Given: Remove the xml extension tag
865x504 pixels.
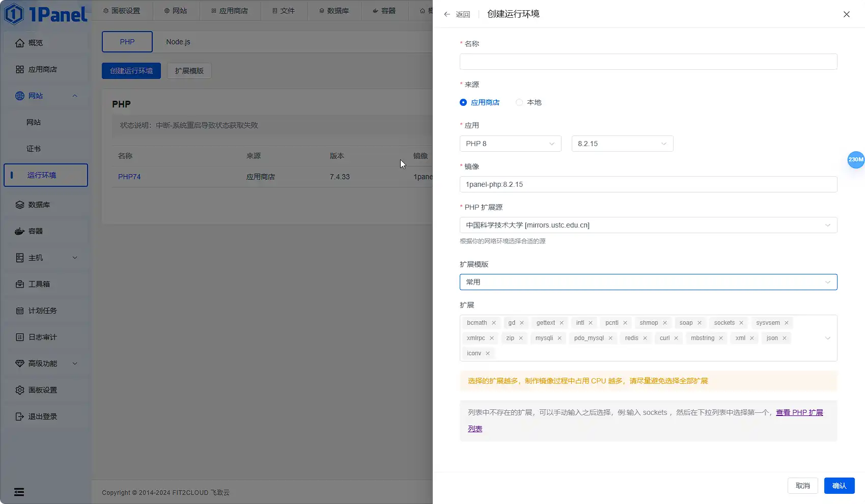Looking at the screenshot, I should [752, 338].
